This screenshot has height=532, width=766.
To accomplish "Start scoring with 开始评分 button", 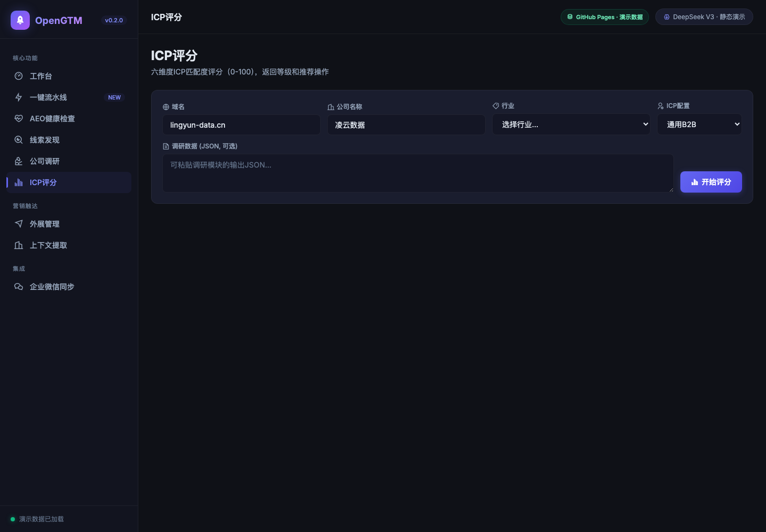I will [x=711, y=182].
